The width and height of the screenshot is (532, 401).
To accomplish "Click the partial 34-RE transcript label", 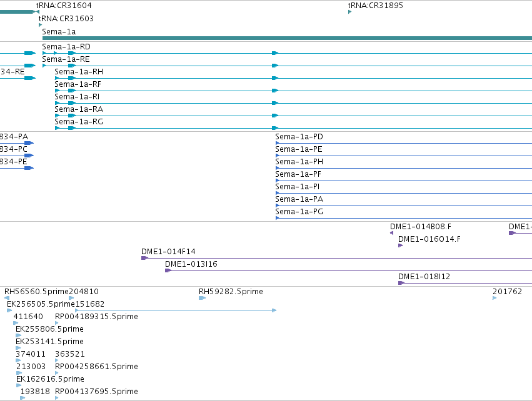I will (x=13, y=72).
